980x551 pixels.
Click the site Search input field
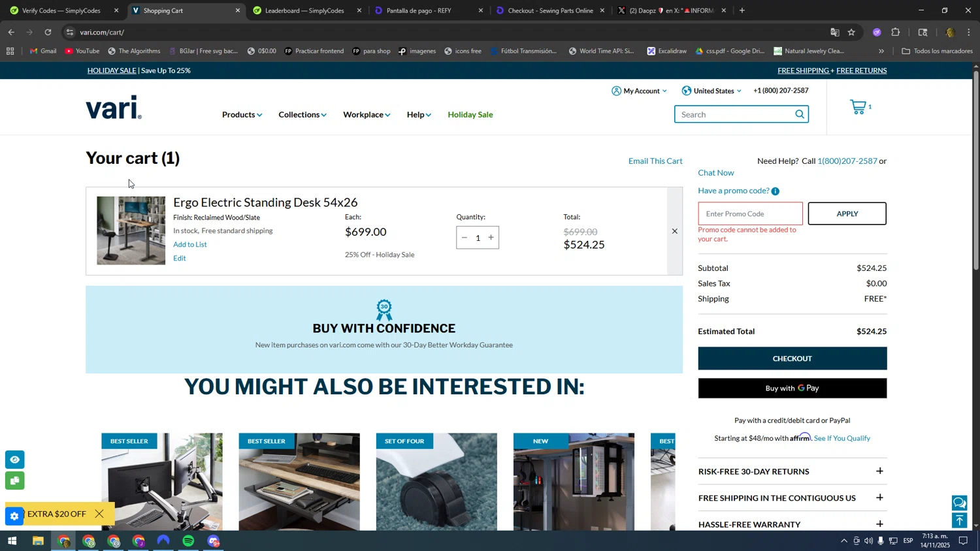click(735, 114)
